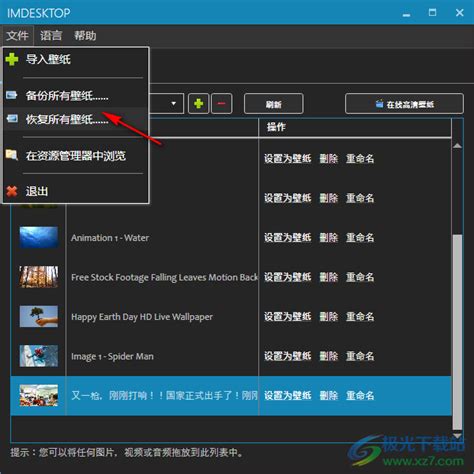Select the Happy Earth Day thumbnail
This screenshot has width=474, height=474.
tap(39, 317)
